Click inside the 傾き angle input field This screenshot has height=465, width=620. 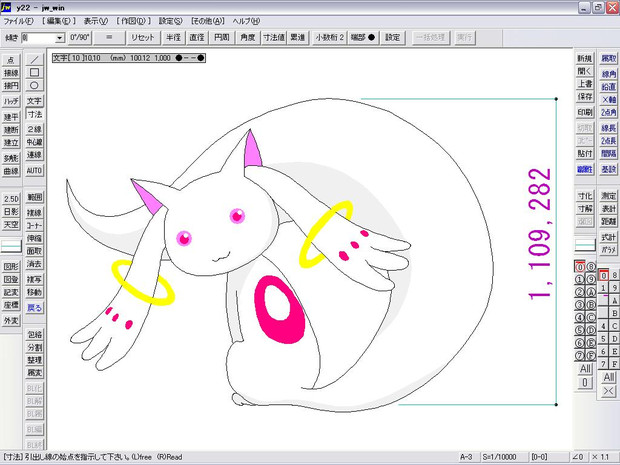38,38
